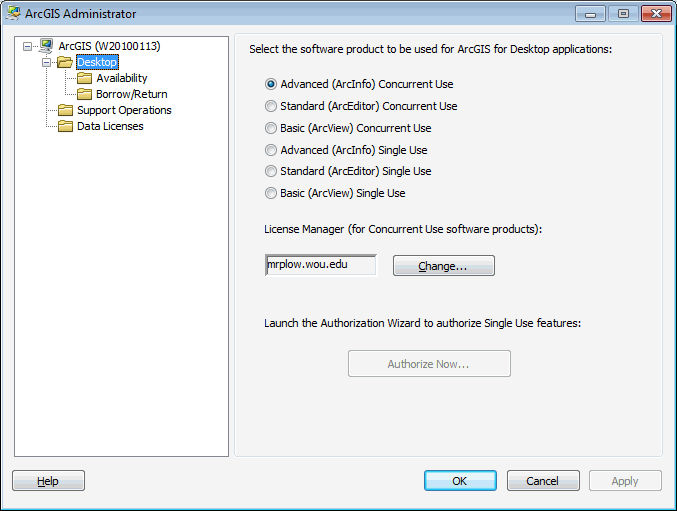Image resolution: width=677 pixels, height=511 pixels.
Task: Click the OK button
Action: [x=460, y=481]
